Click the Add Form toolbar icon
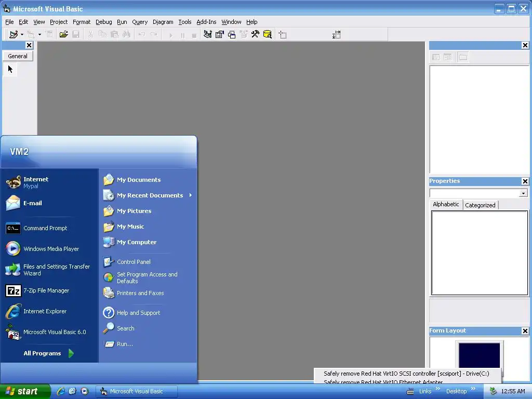The width and height of the screenshot is (532, 399). point(31,34)
